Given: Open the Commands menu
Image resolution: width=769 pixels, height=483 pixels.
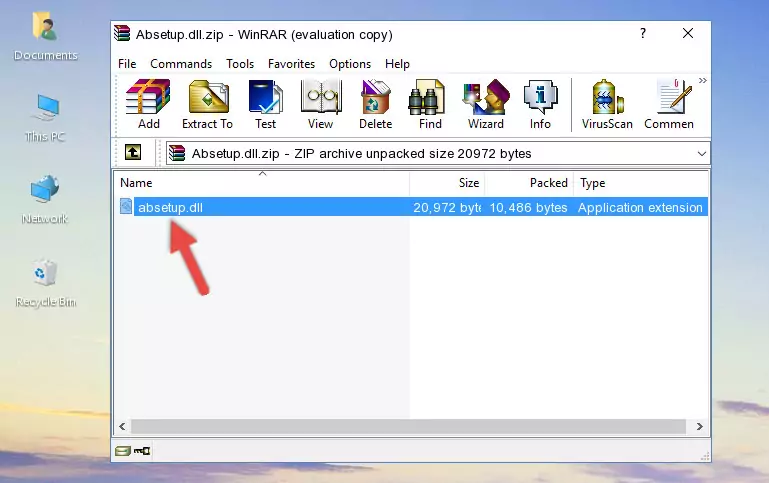Looking at the screenshot, I should (181, 64).
